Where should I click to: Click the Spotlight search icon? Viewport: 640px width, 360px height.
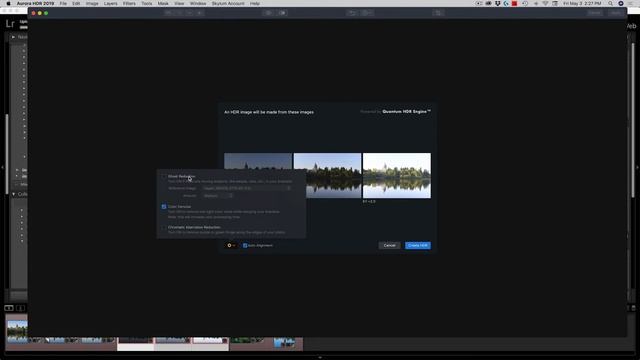pyautogui.click(x=611, y=3)
